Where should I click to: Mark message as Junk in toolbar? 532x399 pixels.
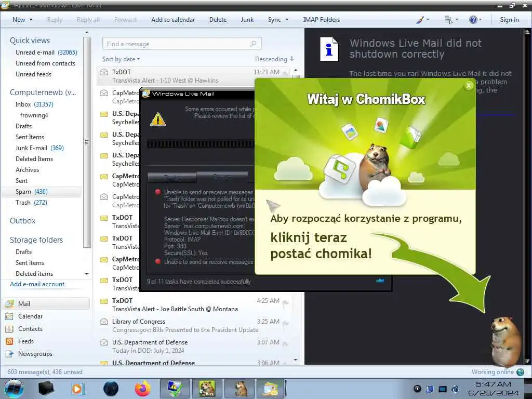pos(247,20)
